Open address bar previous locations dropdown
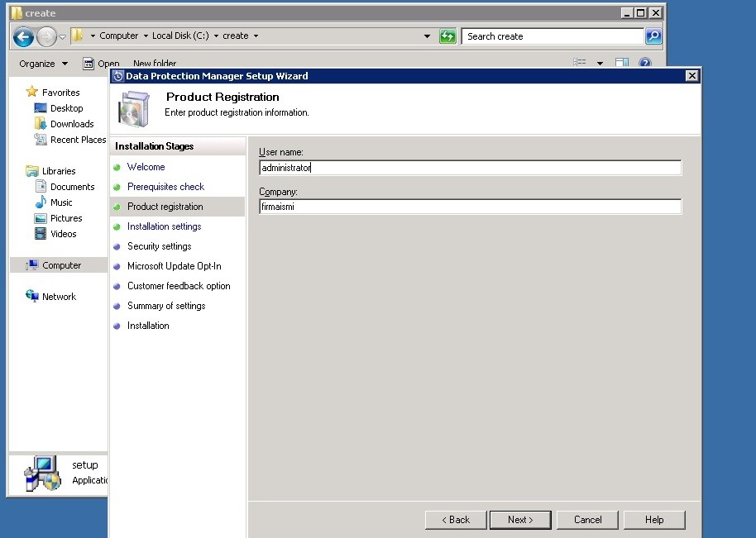Screen dimensions: 756x538 tap(427, 36)
